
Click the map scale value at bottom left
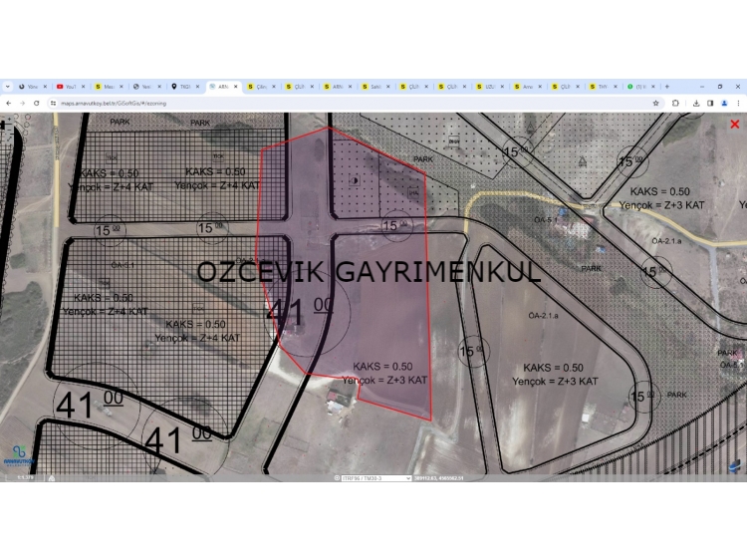(25, 477)
